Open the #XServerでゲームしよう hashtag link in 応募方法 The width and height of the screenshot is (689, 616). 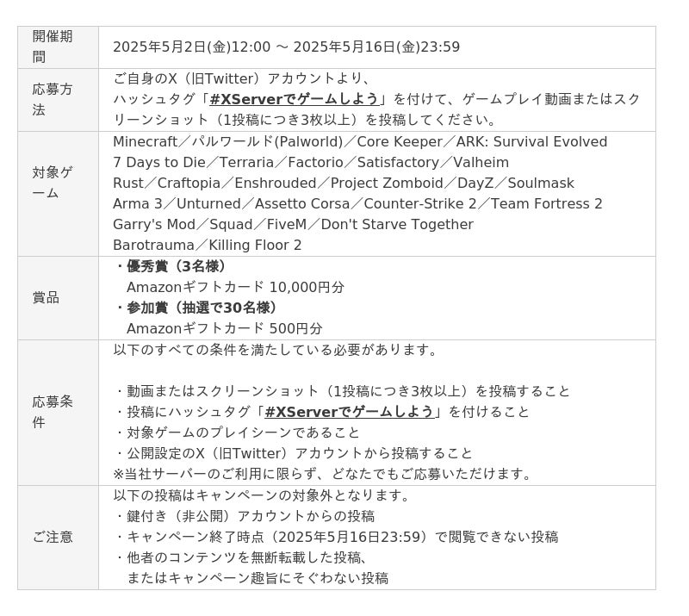click(294, 99)
